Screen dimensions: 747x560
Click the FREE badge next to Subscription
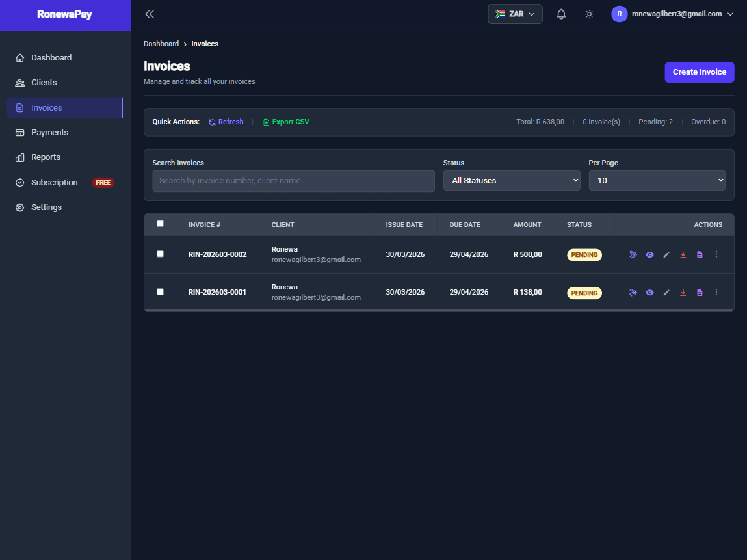(103, 182)
